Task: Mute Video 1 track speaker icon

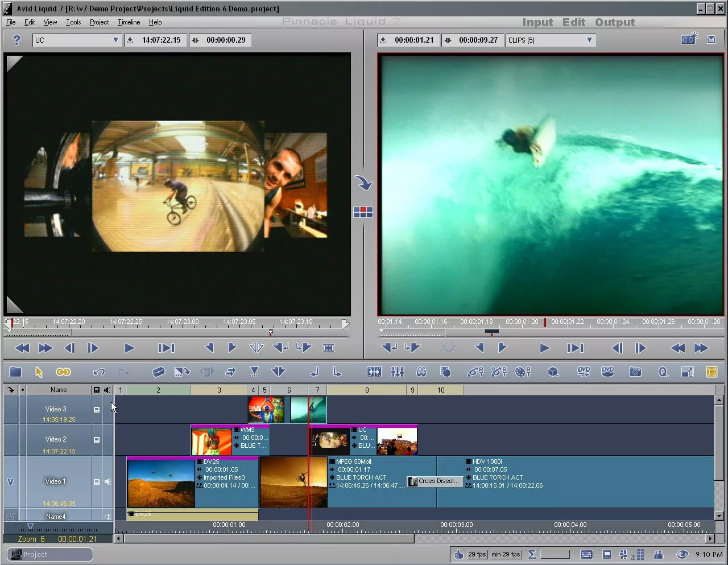Action: (107, 481)
